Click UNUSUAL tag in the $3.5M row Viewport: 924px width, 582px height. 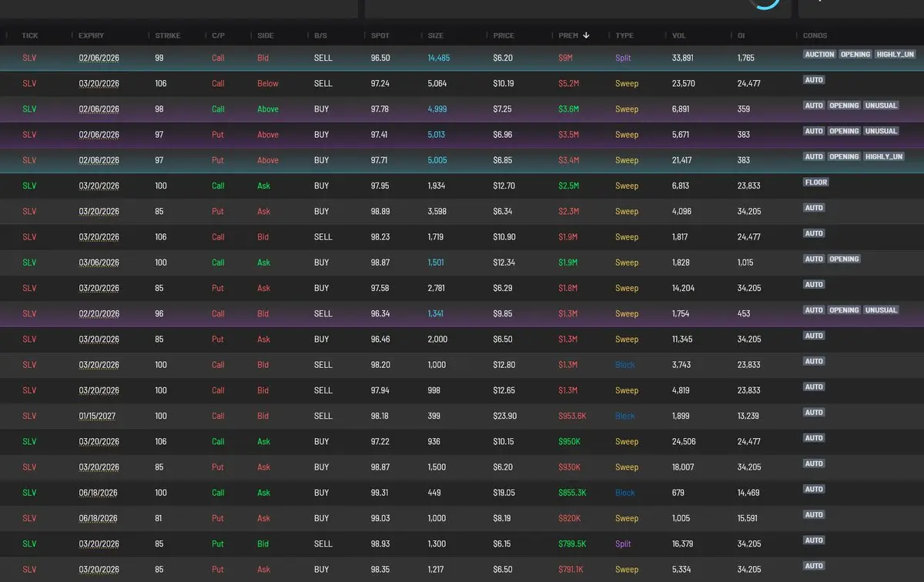(880, 132)
